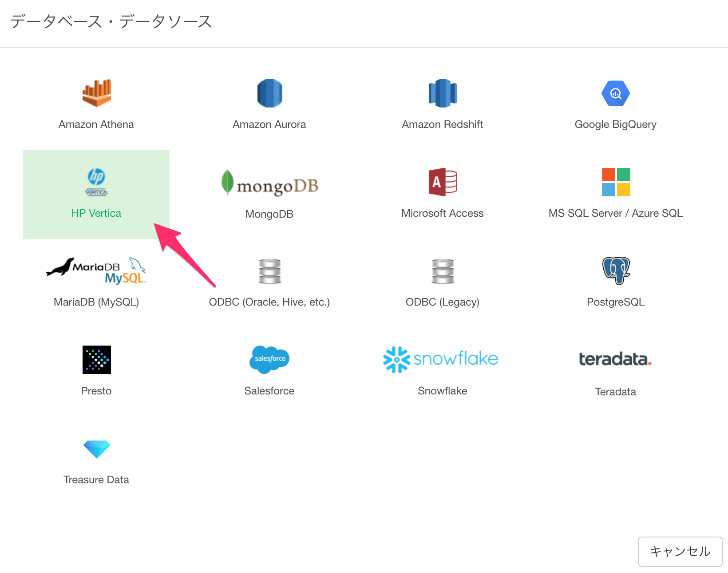
Task: Click the PostgreSQL label
Action: tap(616, 302)
